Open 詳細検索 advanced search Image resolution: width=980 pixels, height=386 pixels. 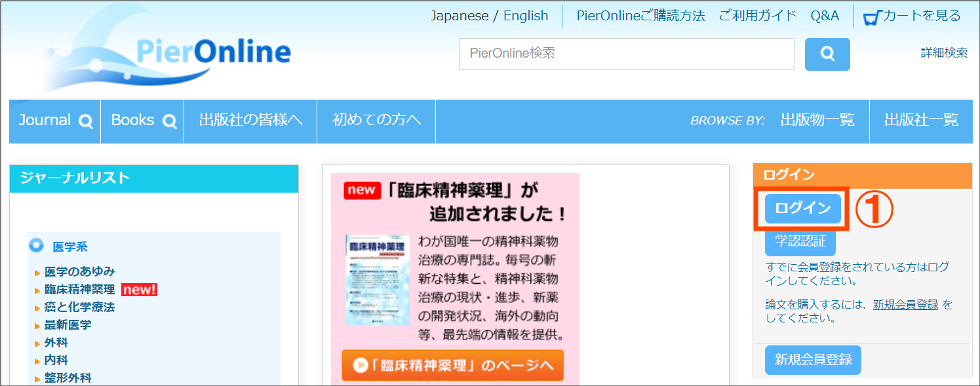point(944,53)
